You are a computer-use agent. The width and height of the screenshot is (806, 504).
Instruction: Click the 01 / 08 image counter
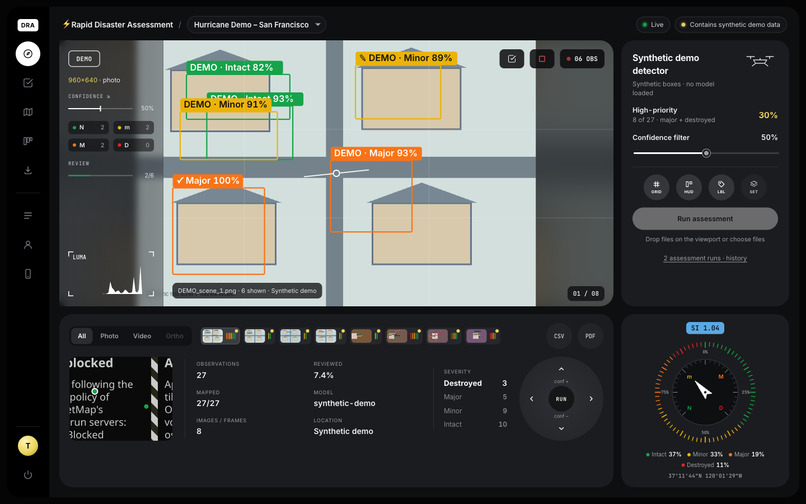point(585,294)
